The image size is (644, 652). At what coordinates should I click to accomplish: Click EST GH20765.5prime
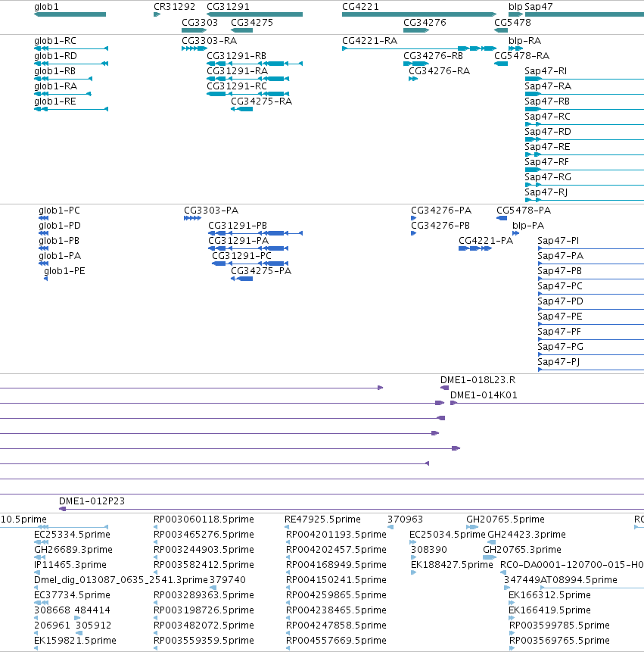coord(506,519)
